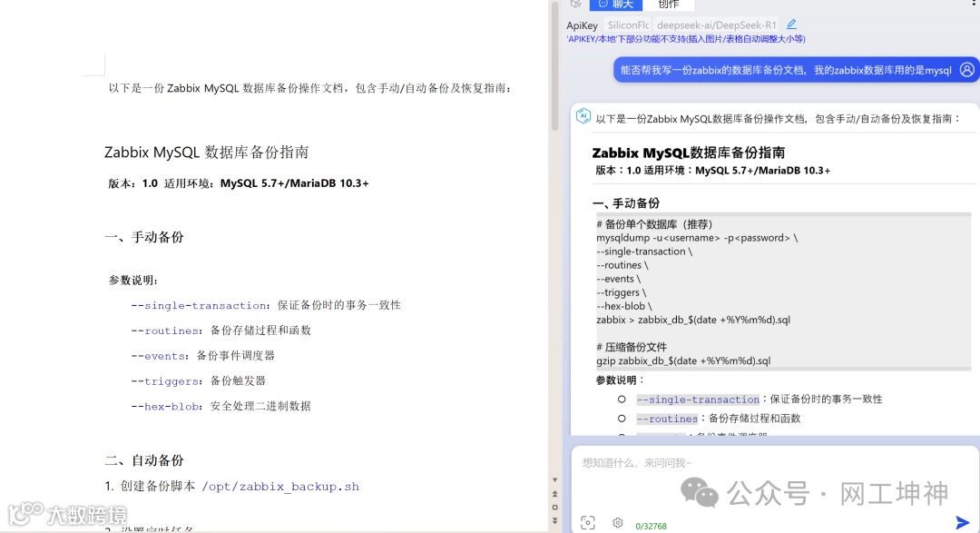Select the ApiKey label text
The width and height of the screenshot is (980, 533).
tap(582, 25)
